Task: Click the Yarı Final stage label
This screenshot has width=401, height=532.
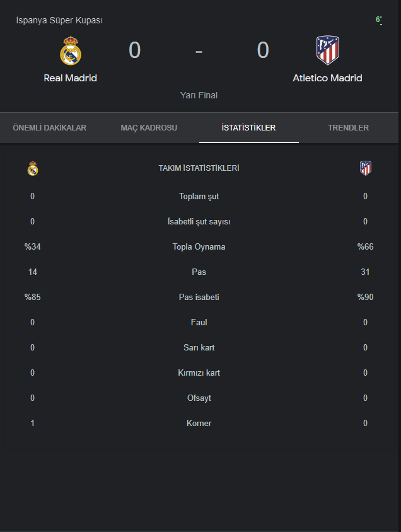Action: point(199,95)
